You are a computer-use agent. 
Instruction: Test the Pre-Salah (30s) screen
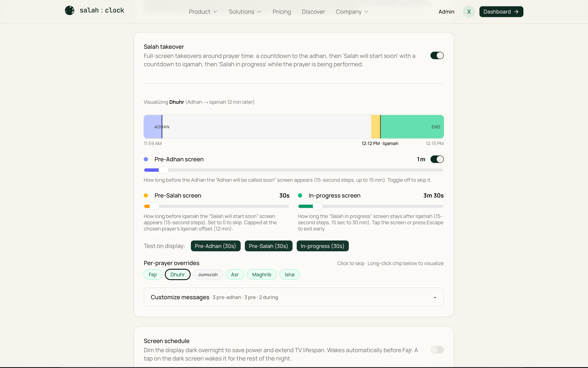[268, 246]
